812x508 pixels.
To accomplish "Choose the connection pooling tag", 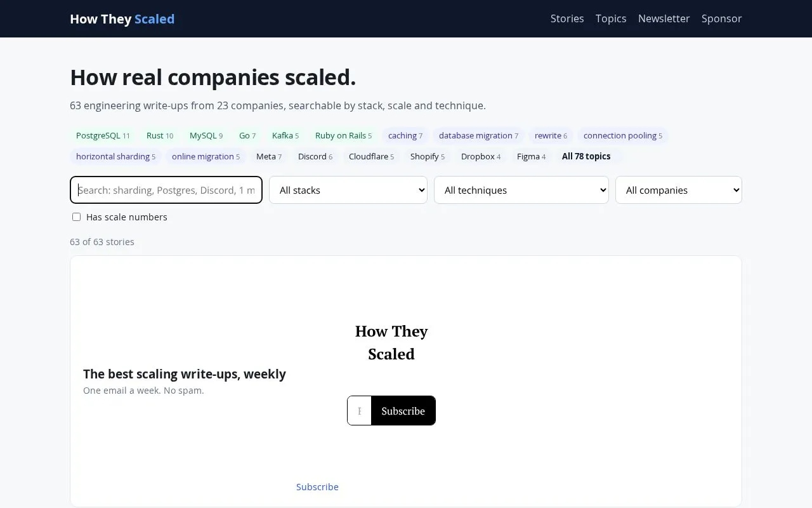I will [x=623, y=135].
